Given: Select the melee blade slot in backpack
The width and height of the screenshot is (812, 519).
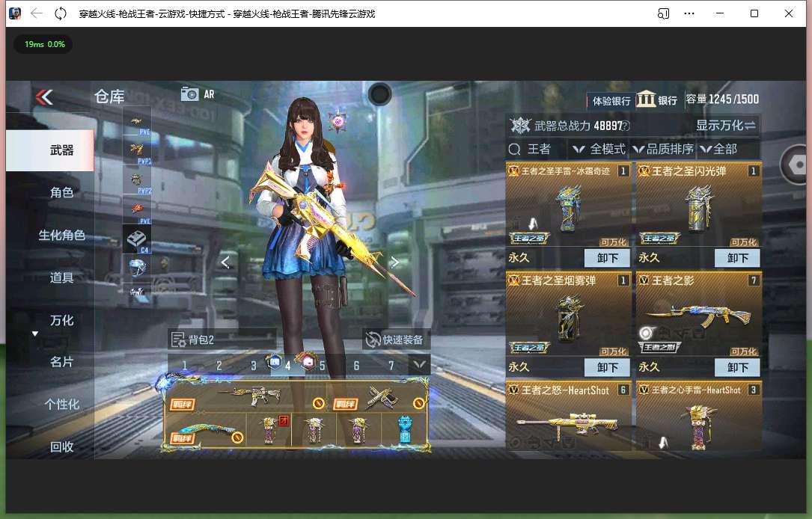Looking at the screenshot, I should [207, 431].
